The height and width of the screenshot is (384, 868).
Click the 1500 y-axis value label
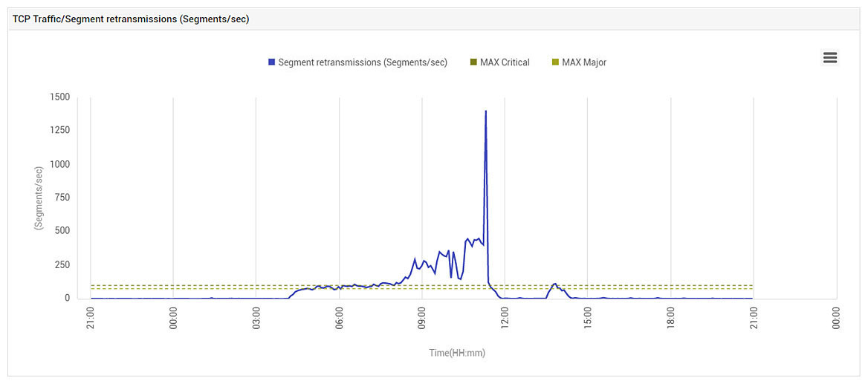pyautogui.click(x=59, y=97)
